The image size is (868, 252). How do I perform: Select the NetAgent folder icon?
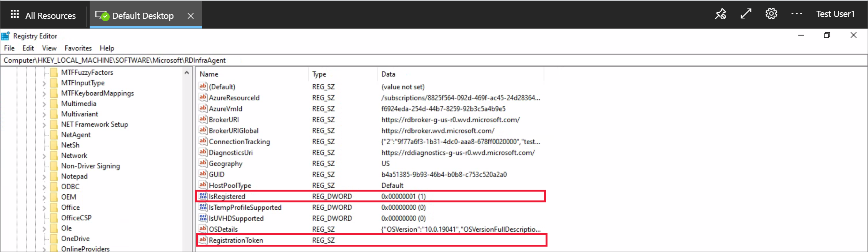(54, 135)
